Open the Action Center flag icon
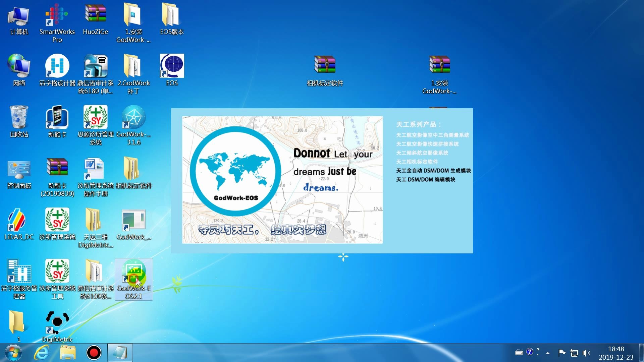Screen dimensions: 644x362 pos(562,353)
